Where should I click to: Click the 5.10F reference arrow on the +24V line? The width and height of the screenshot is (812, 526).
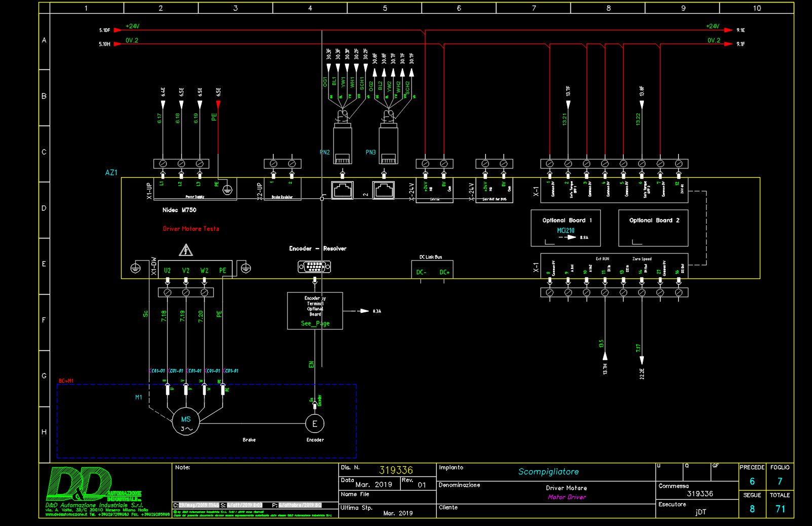coord(117,30)
